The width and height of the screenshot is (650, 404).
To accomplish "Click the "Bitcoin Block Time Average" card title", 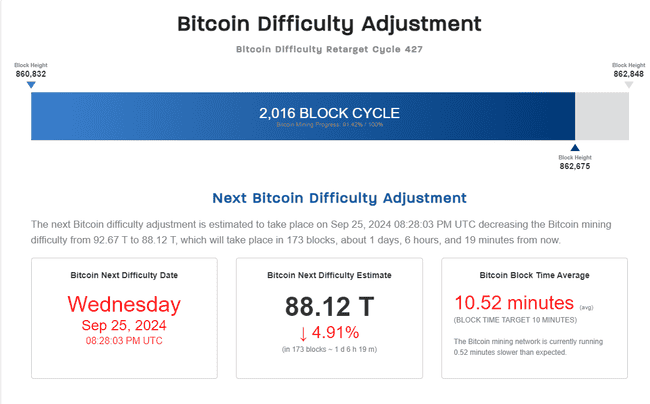I will 534,273.
